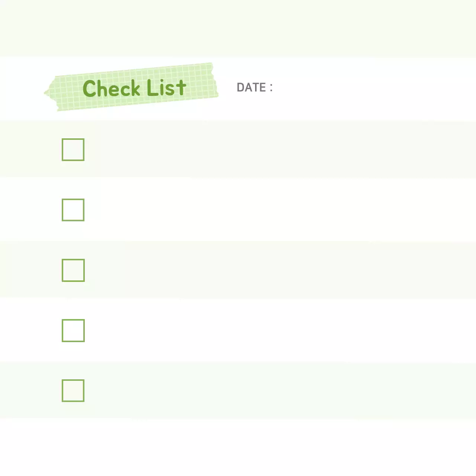Click the writing area beside the first checkbox
Viewport: 476px width, 476px height.
(260, 149)
